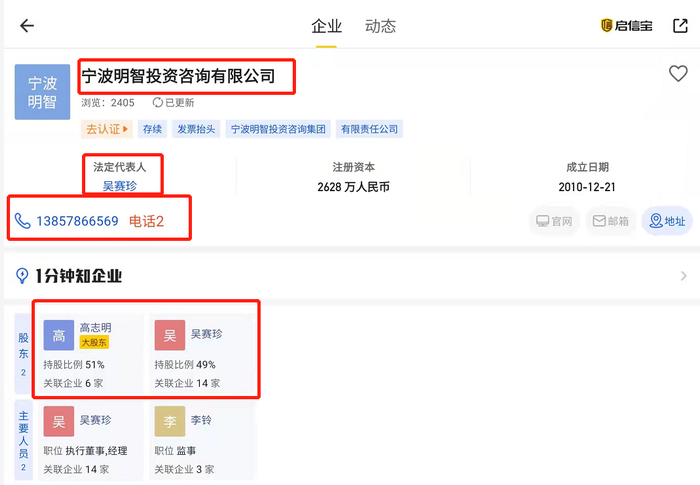Click the 去认证 button
700x485 pixels.
pyautogui.click(x=107, y=129)
